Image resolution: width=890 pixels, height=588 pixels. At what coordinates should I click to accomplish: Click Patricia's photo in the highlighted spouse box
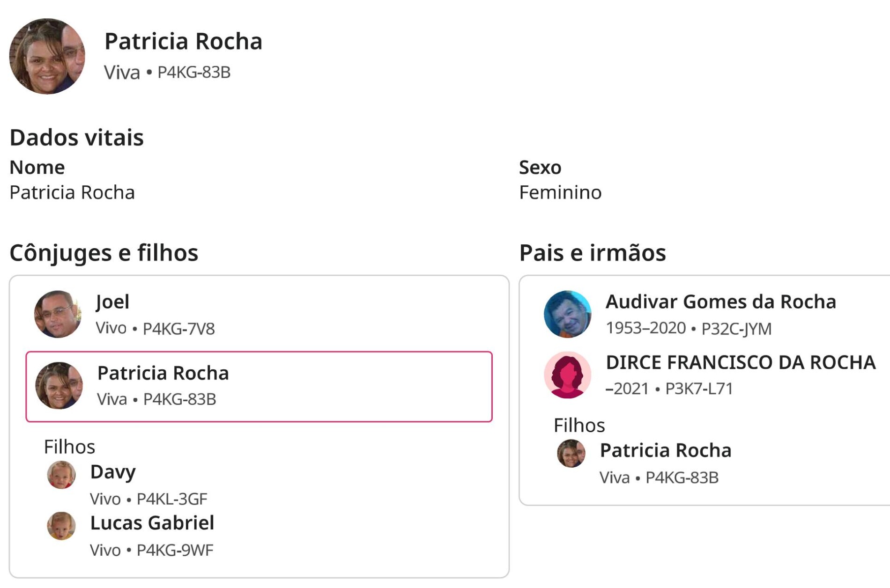pyautogui.click(x=59, y=386)
